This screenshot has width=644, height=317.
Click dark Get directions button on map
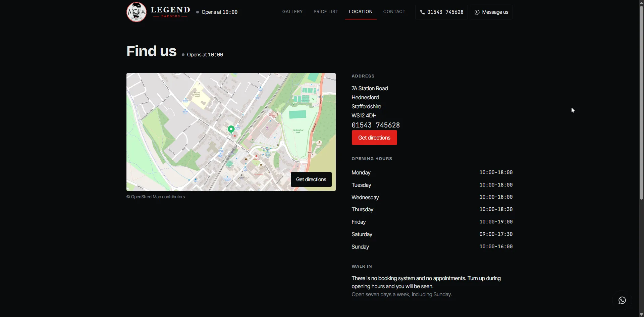point(311,179)
